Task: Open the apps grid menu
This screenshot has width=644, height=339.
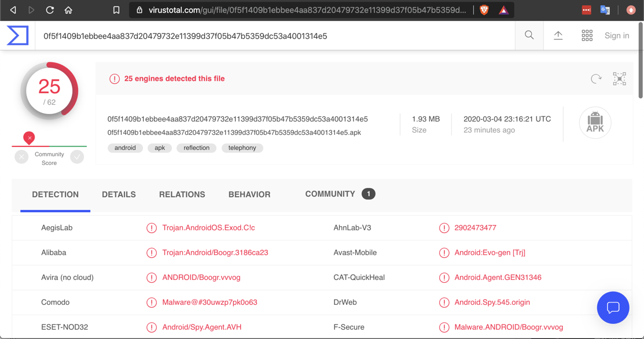Action: [x=587, y=36]
